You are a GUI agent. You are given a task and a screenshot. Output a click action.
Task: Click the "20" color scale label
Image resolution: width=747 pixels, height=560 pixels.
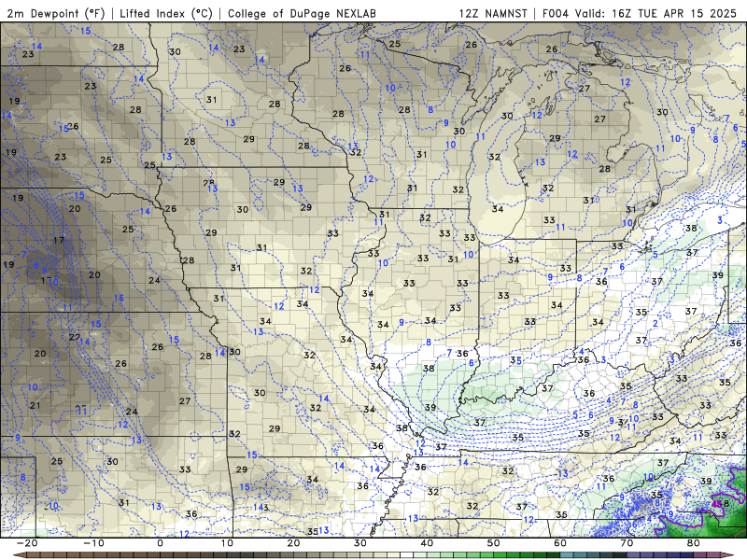(293, 543)
